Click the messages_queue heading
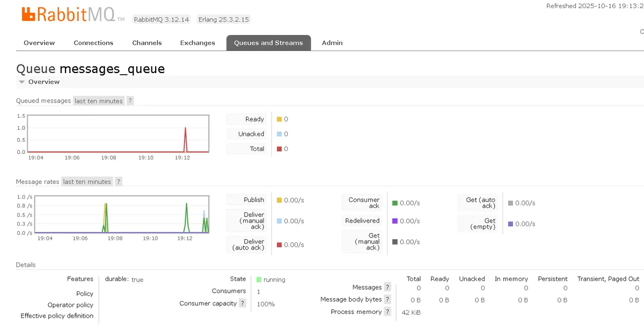The height and width of the screenshot is (330, 644). 112,69
